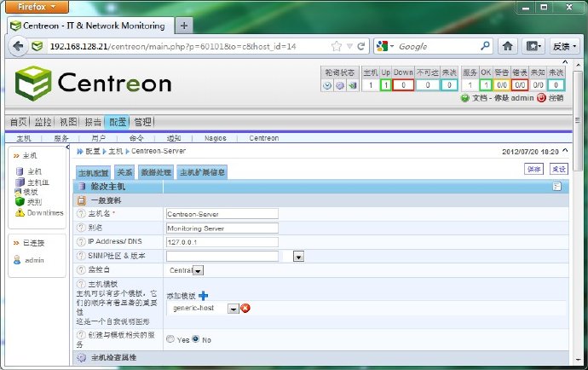Reload the page with refresh icon
Viewport: 588px width, 370px height.
pos(361,46)
